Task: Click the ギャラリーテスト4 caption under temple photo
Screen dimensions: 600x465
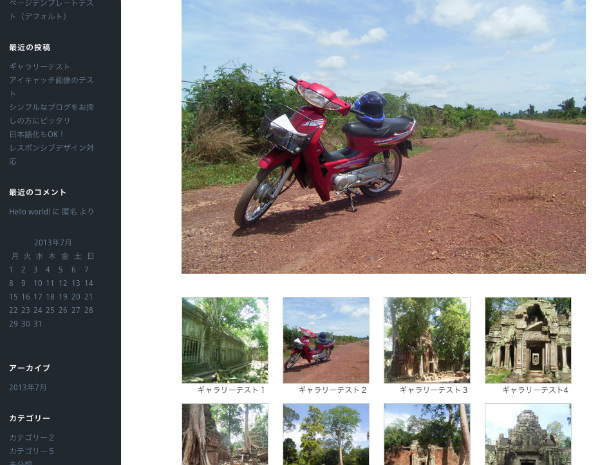Action: [535, 390]
